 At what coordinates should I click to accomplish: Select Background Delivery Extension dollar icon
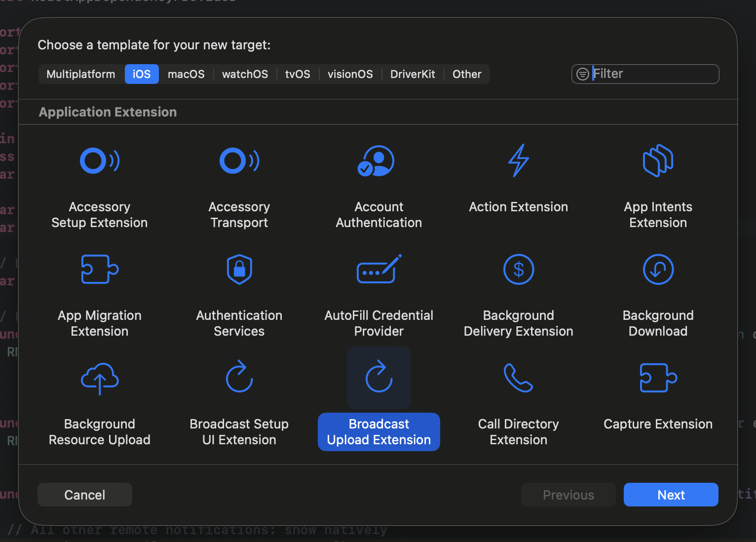pos(519,270)
